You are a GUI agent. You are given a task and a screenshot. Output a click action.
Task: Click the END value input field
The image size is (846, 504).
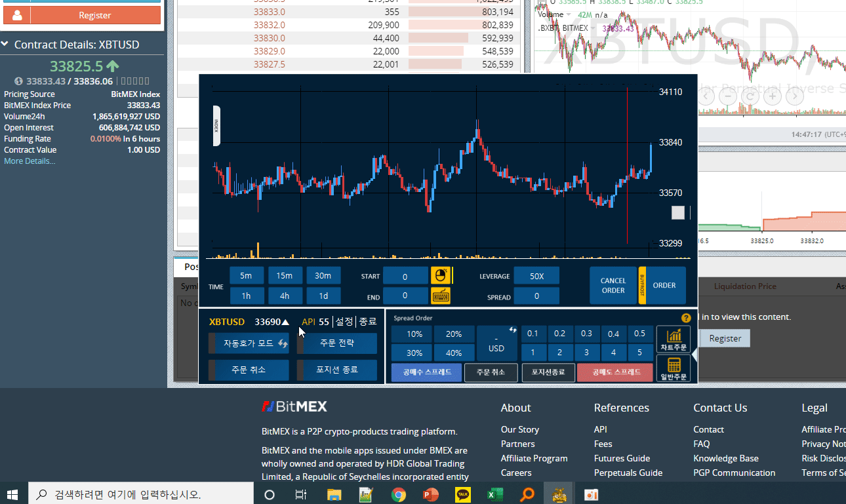coord(405,296)
